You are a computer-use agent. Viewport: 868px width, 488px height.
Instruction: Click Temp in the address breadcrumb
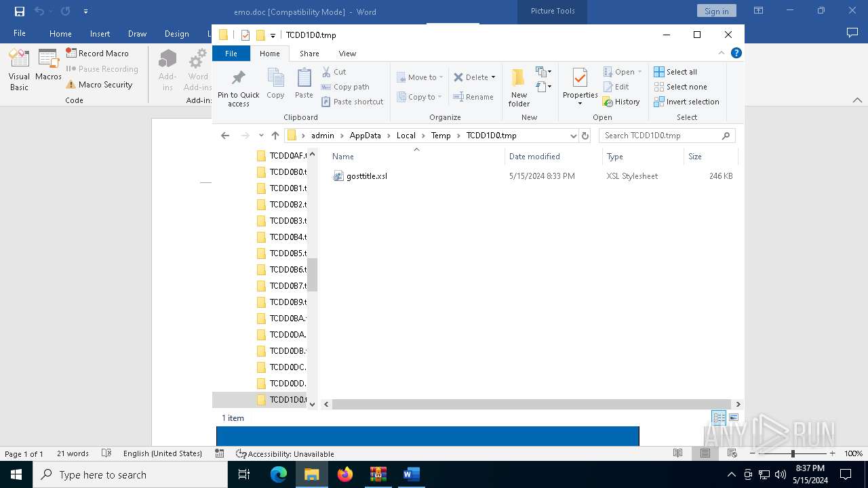pos(441,136)
